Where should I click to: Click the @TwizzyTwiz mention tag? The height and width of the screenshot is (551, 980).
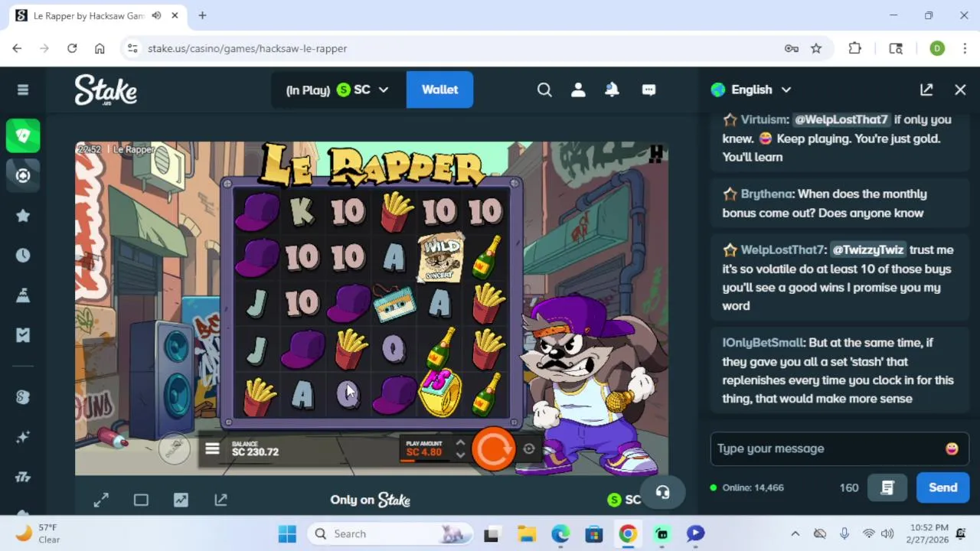868,249
